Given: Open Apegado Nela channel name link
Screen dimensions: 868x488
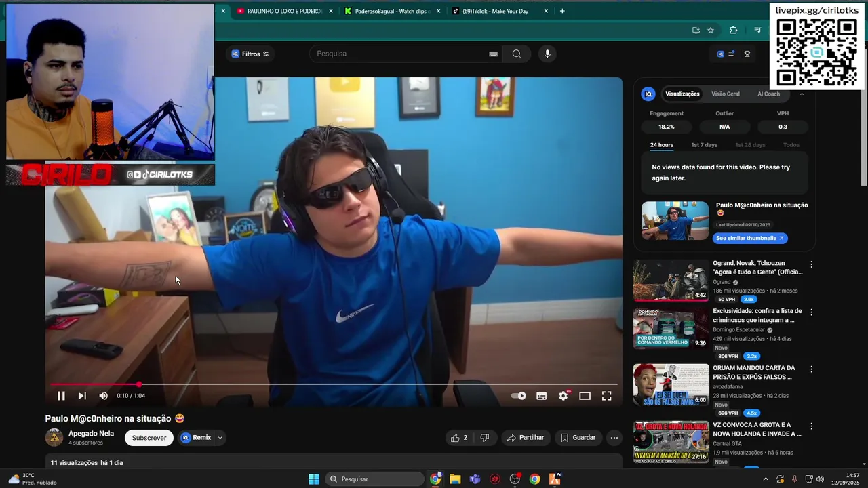Looking at the screenshot, I should point(91,434).
